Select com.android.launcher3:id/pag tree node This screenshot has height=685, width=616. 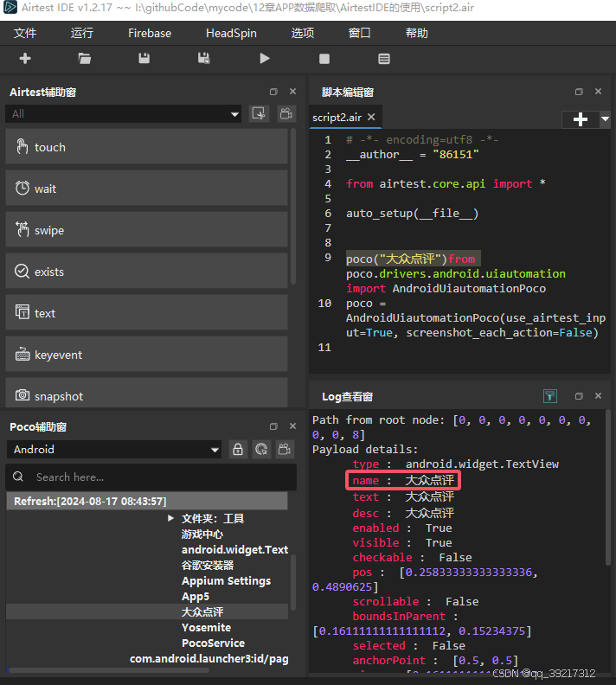pyautogui.click(x=209, y=658)
